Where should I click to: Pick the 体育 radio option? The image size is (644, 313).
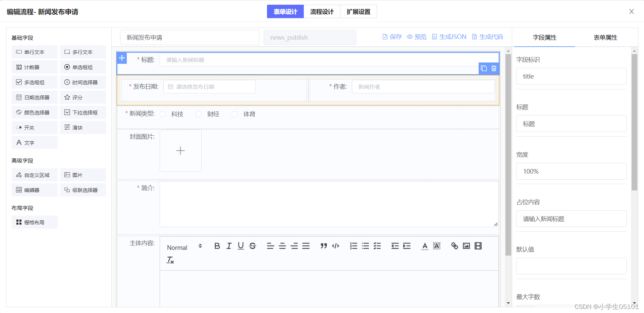(234, 114)
